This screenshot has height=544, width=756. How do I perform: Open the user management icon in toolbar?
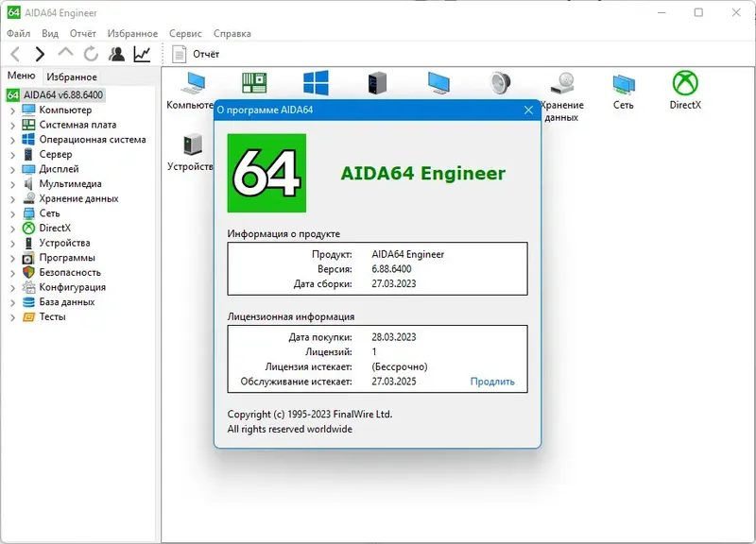tap(116, 54)
